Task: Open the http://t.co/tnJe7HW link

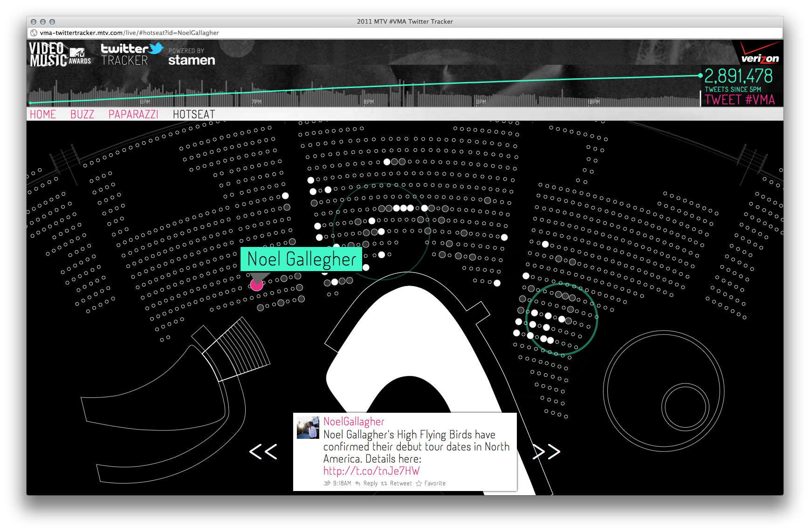Action: click(x=371, y=471)
